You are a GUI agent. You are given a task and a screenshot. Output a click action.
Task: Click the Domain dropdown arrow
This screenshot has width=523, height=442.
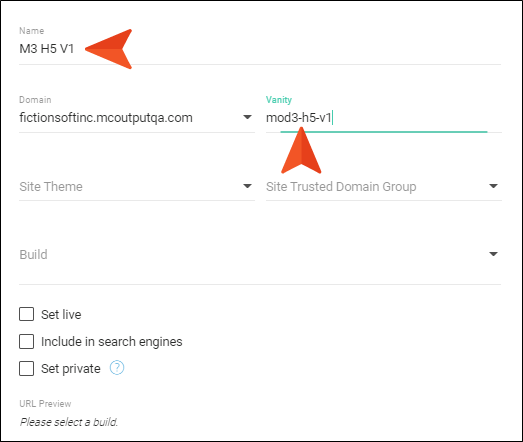pos(247,117)
